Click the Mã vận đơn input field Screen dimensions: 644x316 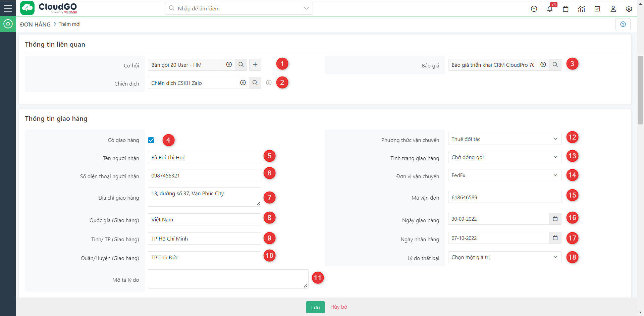click(x=504, y=197)
